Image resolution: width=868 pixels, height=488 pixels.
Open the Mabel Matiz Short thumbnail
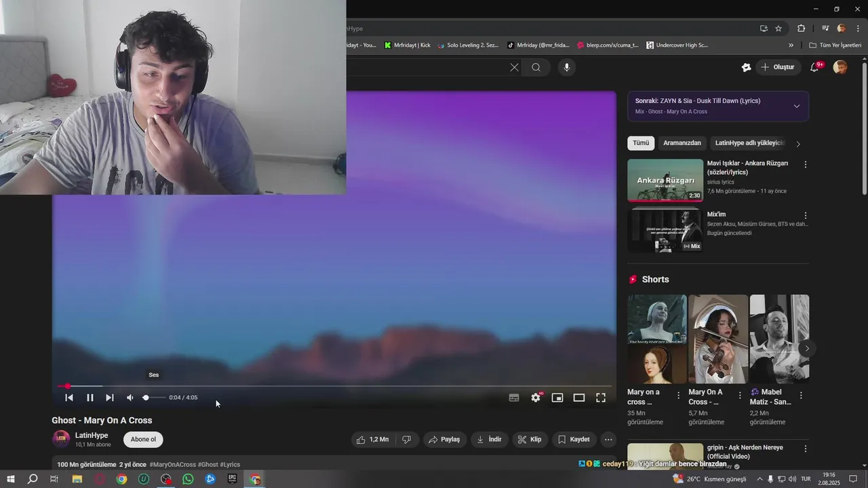click(779, 339)
